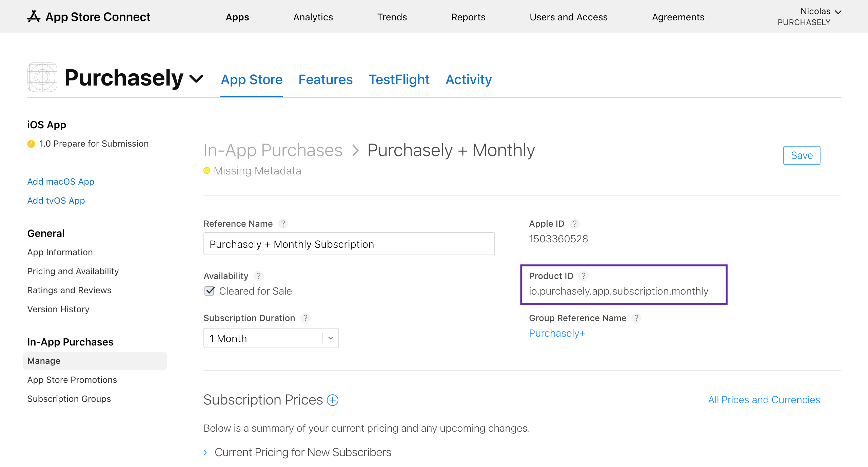This screenshot has height=467, width=868.
Task: Click Add macOS App link
Action: (x=61, y=182)
